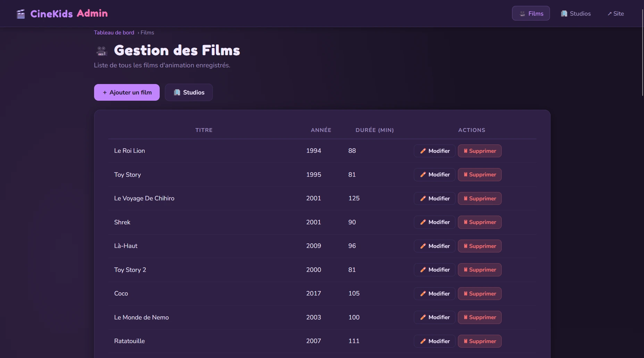Image resolution: width=644 pixels, height=358 pixels.
Task: Click the ACTIONS column header
Action: pos(471,130)
